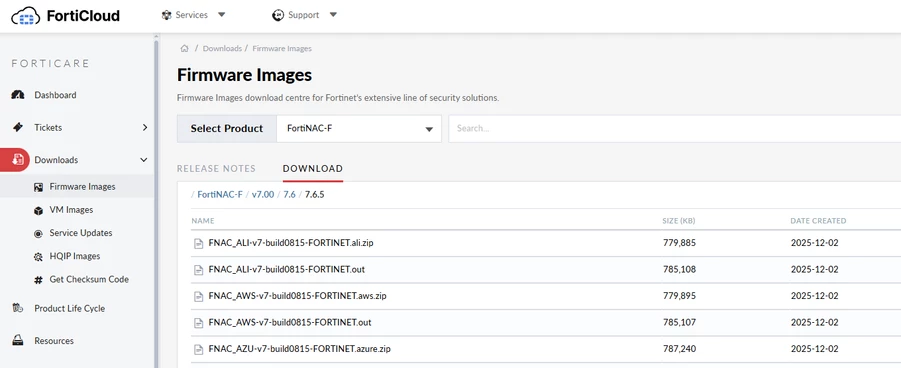This screenshot has height=368, width=901.
Task: Click the size value 787,240
Action: click(679, 348)
